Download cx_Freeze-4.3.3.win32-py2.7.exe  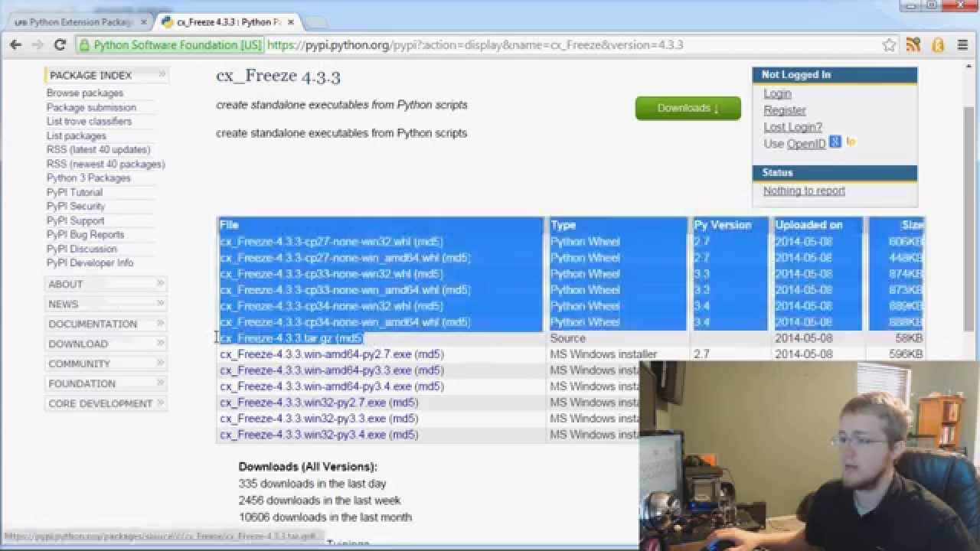[x=303, y=403]
